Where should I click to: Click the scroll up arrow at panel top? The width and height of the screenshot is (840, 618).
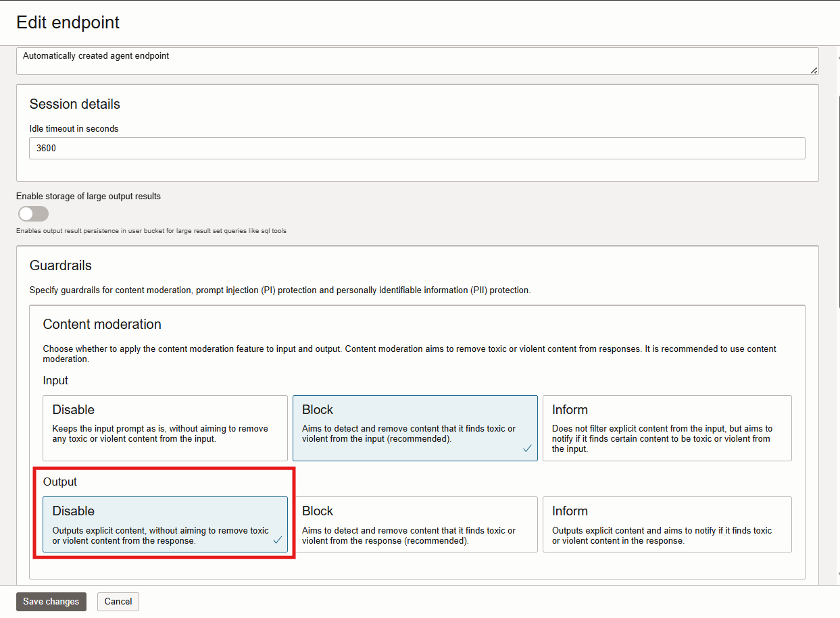pos(838,59)
